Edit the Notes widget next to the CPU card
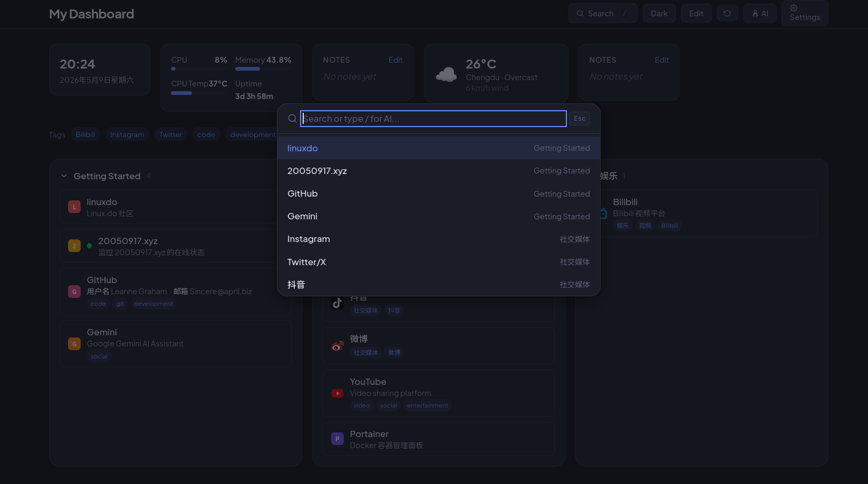The image size is (868, 484). click(396, 60)
